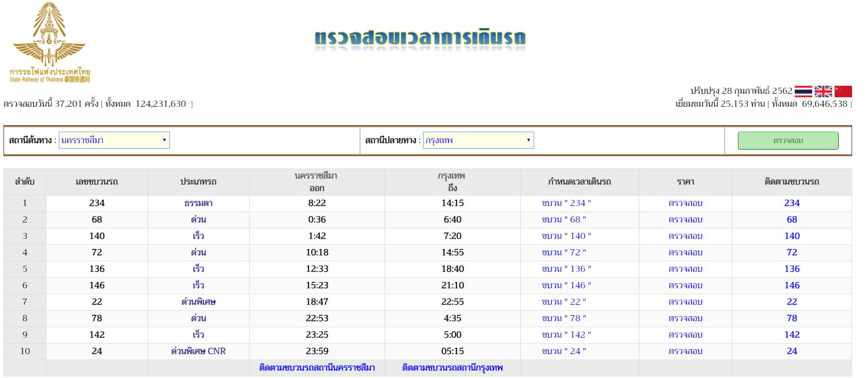
Task: Select the departure time 23:59
Action: tap(317, 351)
